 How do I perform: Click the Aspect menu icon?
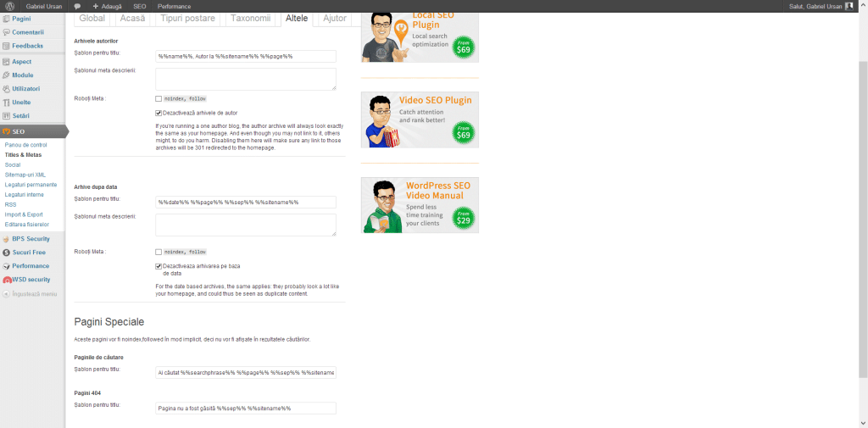pyautogui.click(x=6, y=62)
